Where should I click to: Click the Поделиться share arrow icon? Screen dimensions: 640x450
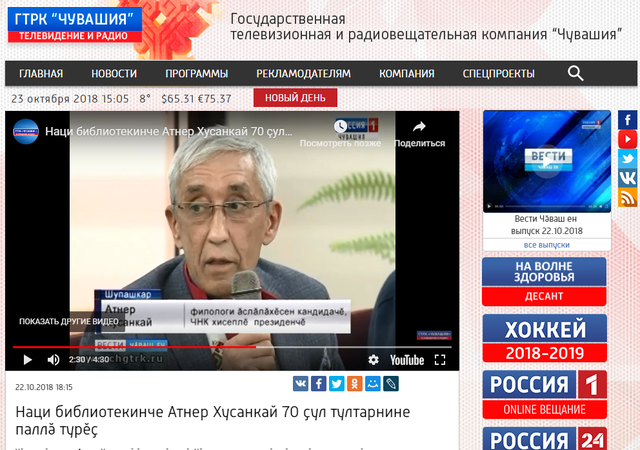[x=419, y=127]
